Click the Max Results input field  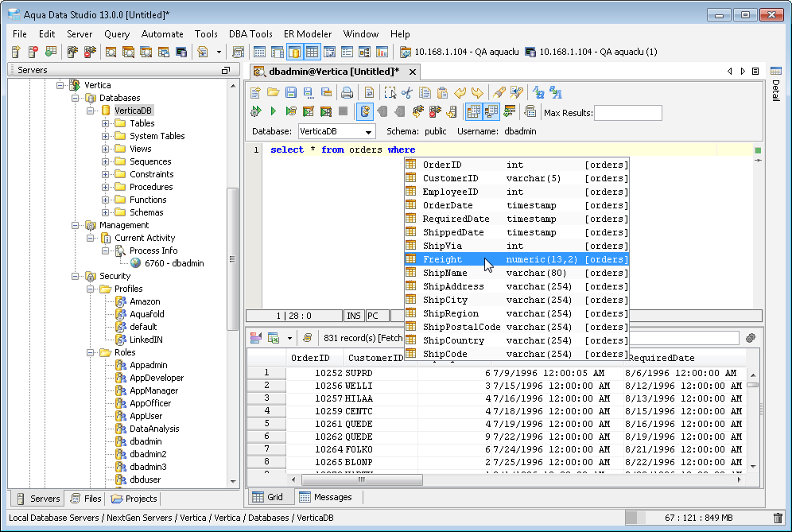(628, 113)
